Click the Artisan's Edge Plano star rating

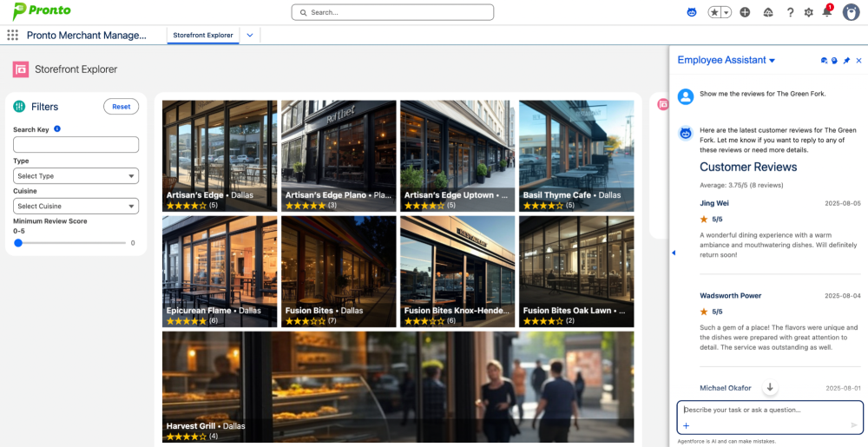306,205
